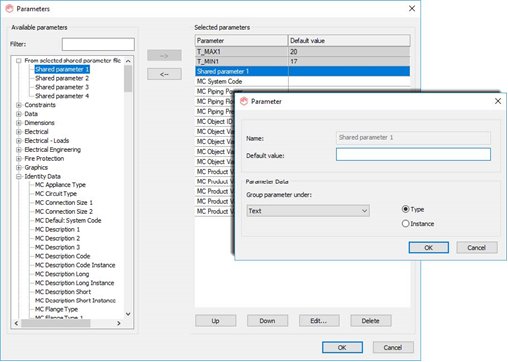Expand the Electrical Engineering tree node

pyautogui.click(x=19, y=150)
